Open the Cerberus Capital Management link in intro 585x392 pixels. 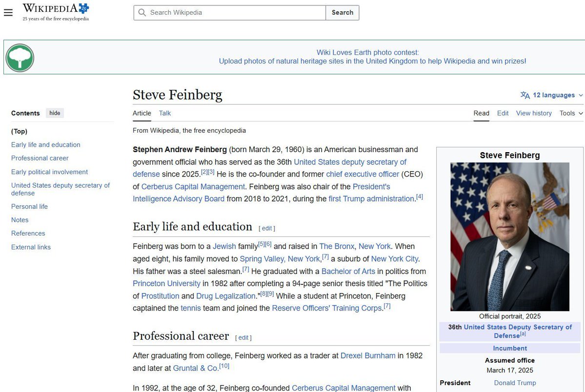193,186
